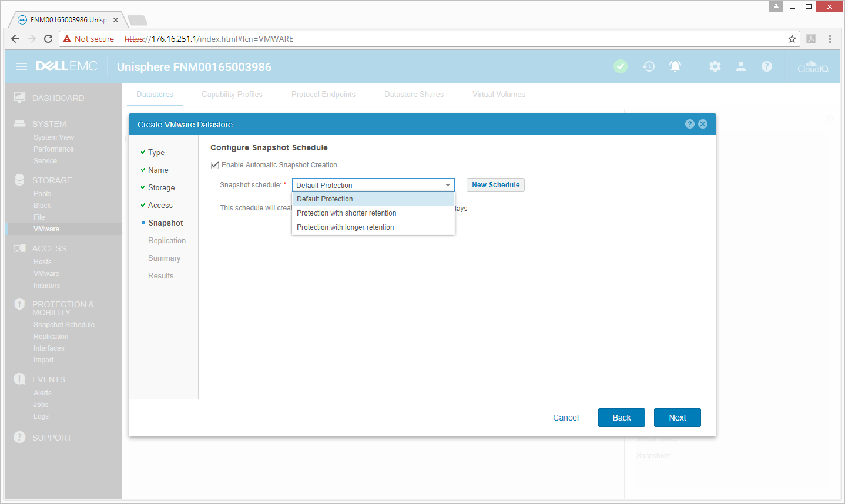Switch to the Datastore Shares tab
This screenshot has width=845, height=504.
pos(414,94)
